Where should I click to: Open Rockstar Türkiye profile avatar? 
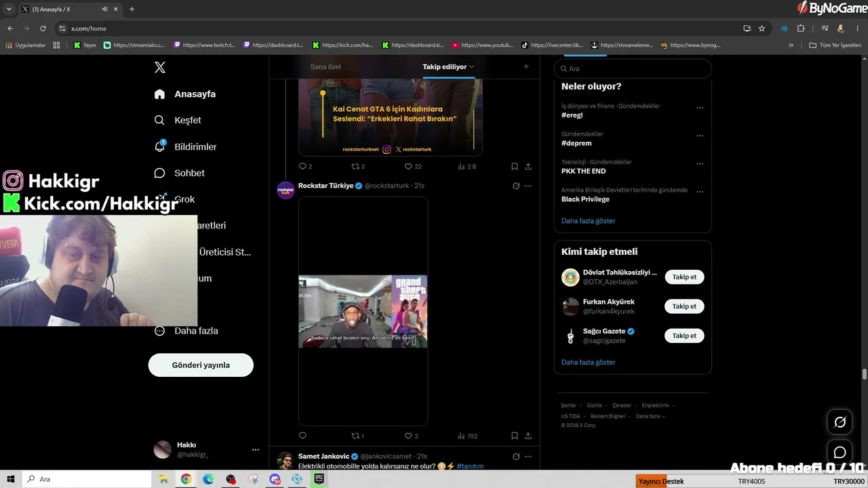285,190
